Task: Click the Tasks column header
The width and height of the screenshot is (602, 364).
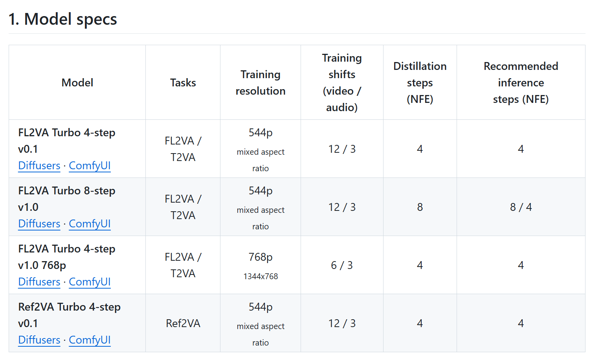Action: click(183, 82)
